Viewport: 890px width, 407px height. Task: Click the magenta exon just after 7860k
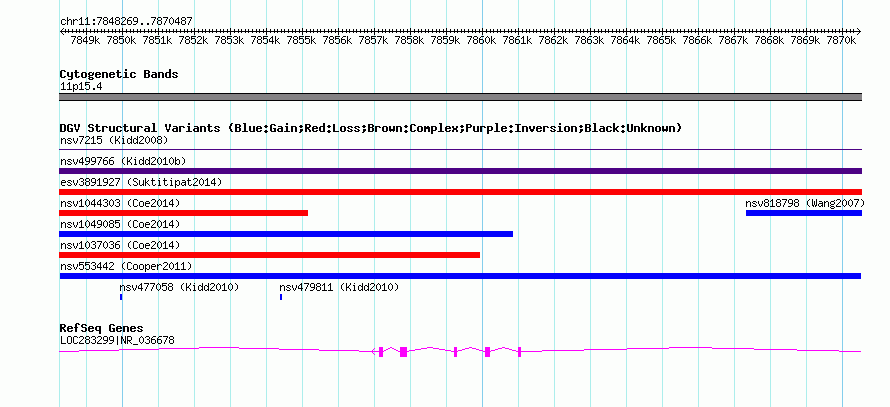(x=487, y=352)
